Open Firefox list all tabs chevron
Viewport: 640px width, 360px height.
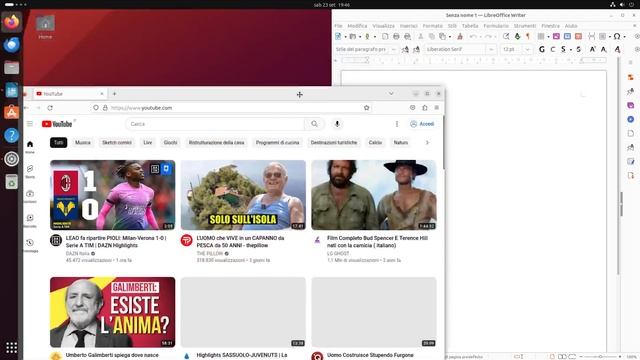[x=391, y=94]
